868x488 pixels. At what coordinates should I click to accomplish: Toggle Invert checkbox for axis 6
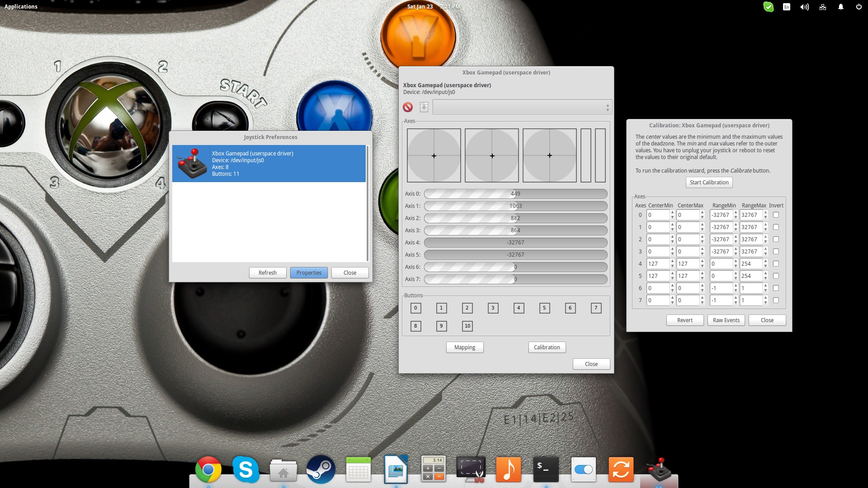pyautogui.click(x=776, y=288)
